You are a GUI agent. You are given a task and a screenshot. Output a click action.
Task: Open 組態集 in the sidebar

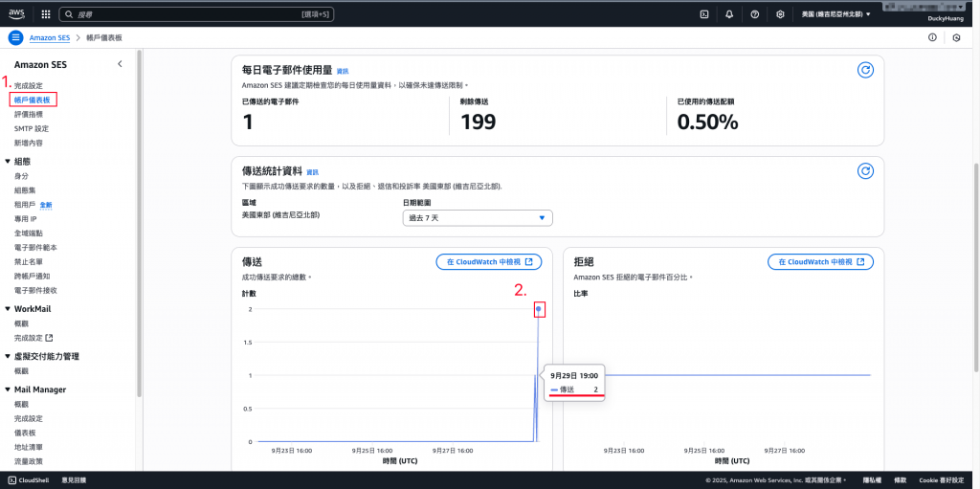tap(25, 190)
